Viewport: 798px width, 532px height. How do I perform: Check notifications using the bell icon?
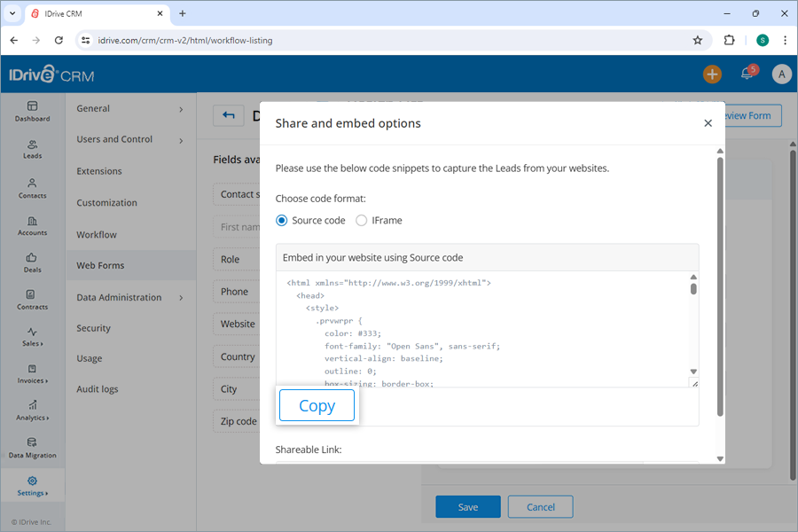point(746,74)
